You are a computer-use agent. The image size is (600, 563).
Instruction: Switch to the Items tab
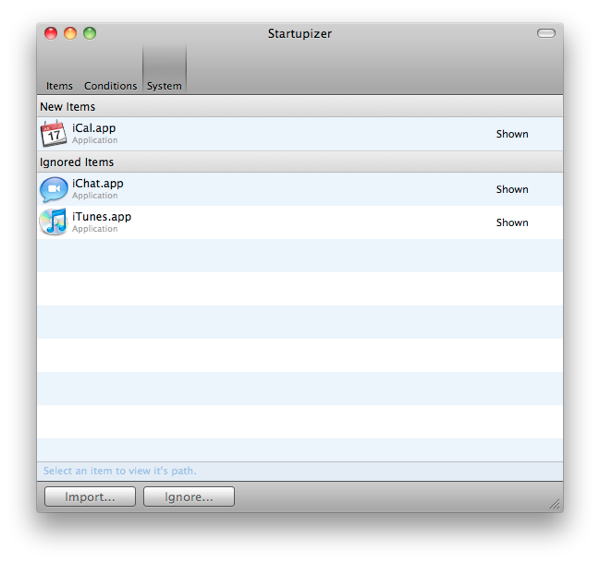click(x=59, y=86)
